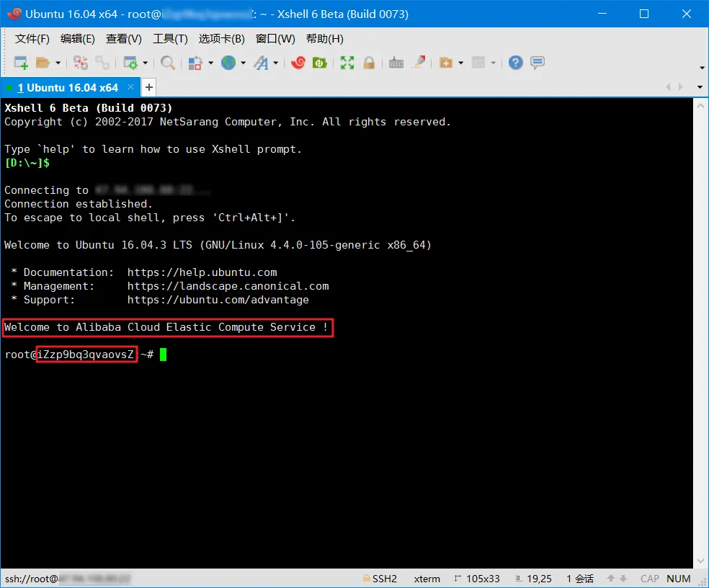Image resolution: width=709 pixels, height=588 pixels.
Task: Click the status bar up arrow icon
Action: [611, 579]
